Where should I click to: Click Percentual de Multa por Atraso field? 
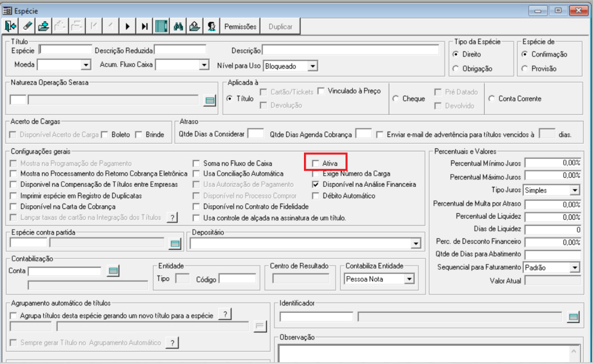pos(553,204)
